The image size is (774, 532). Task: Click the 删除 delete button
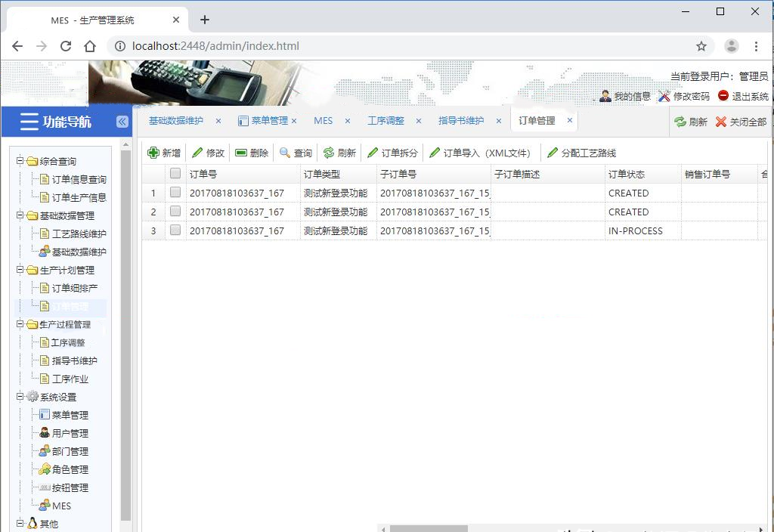[252, 153]
